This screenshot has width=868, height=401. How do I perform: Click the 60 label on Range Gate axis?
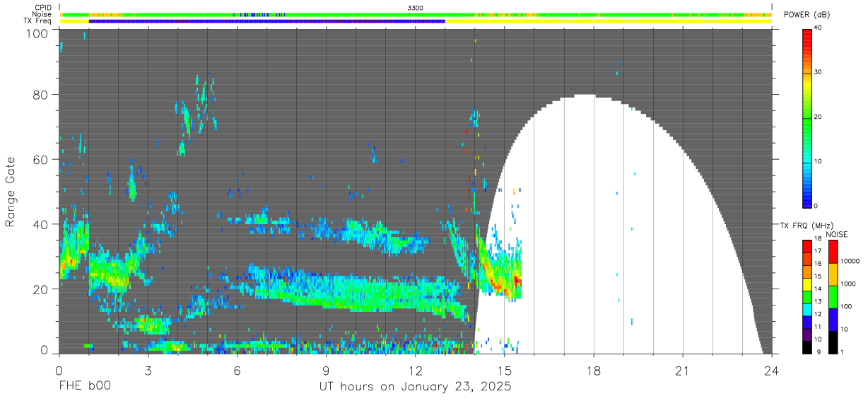(41, 160)
